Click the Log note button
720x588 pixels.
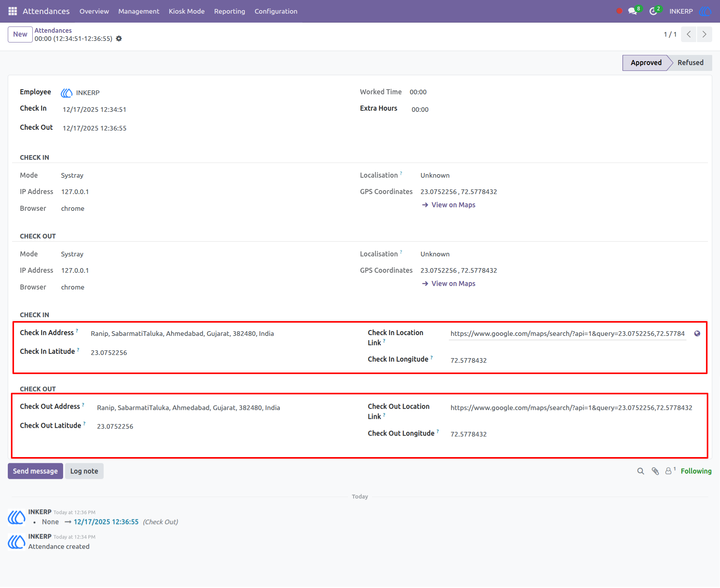coord(84,471)
